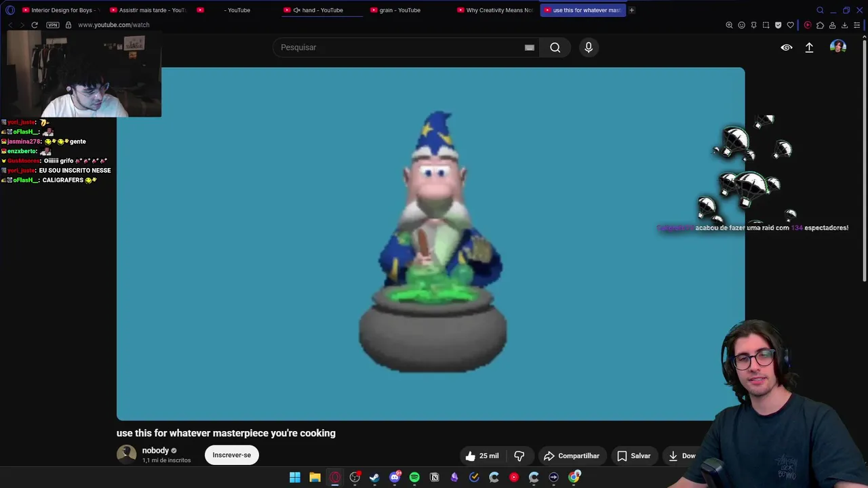
Task: Open browser downloads arrow icon
Action: 844,25
